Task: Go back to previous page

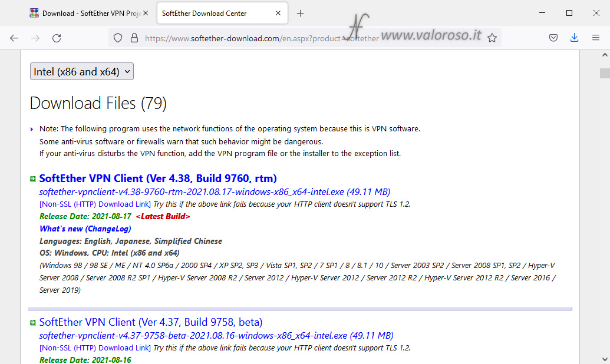Action: pos(14,38)
